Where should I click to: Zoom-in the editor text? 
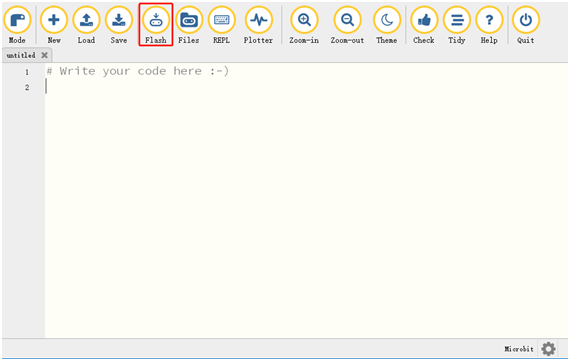[x=304, y=25]
